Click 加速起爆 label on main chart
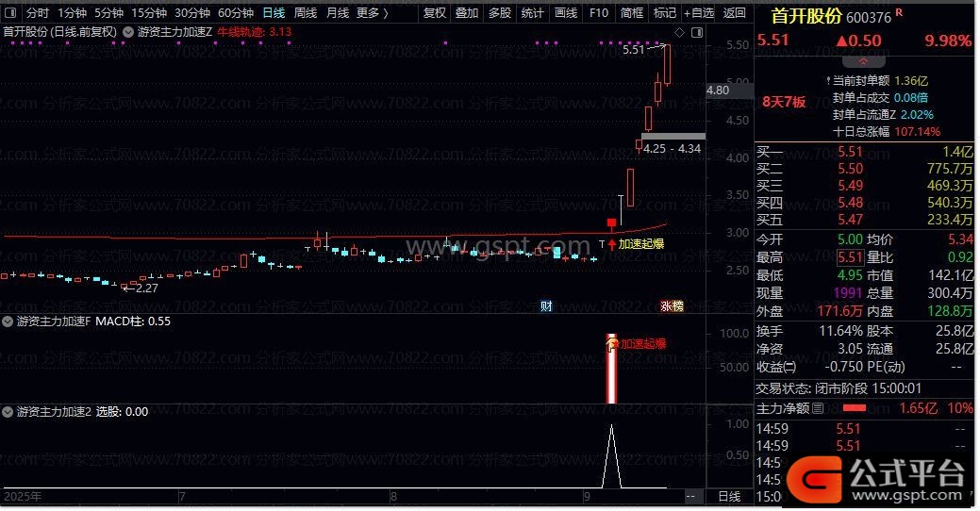Viewport: 980px width, 511px height. (x=641, y=244)
